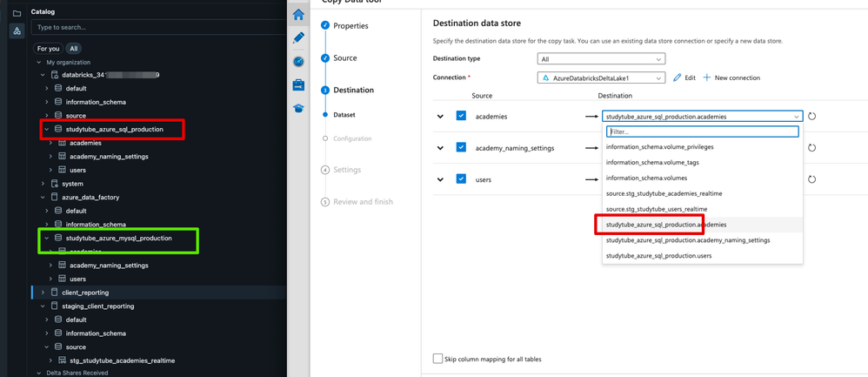Open the Manage toolbox icon in sidebar
868x377 pixels.
[298, 85]
